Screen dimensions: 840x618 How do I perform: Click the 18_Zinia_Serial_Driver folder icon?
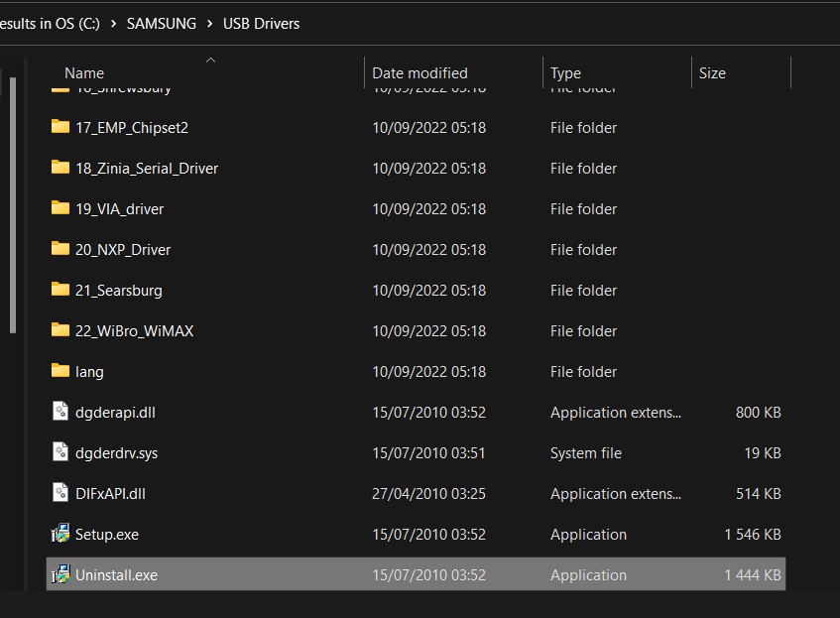tap(60, 168)
